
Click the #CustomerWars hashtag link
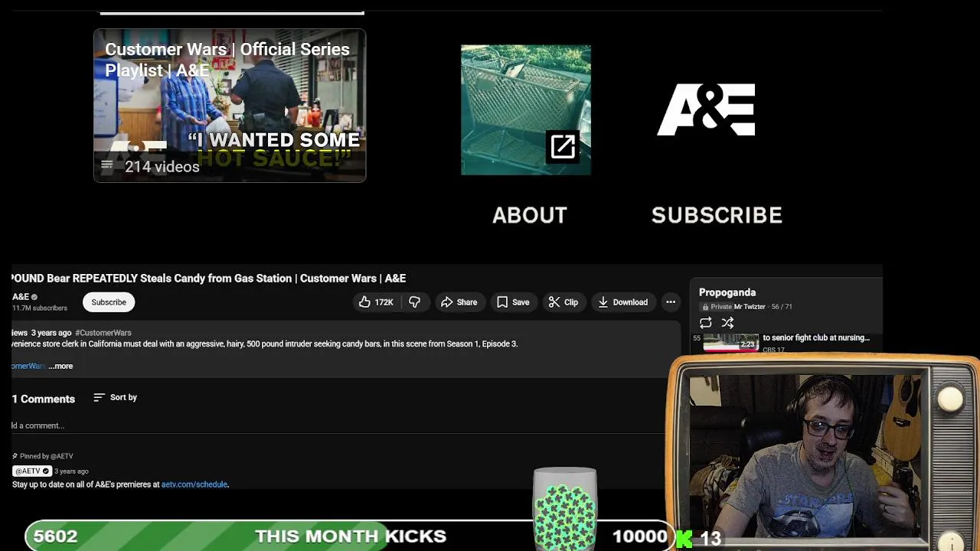tap(103, 333)
